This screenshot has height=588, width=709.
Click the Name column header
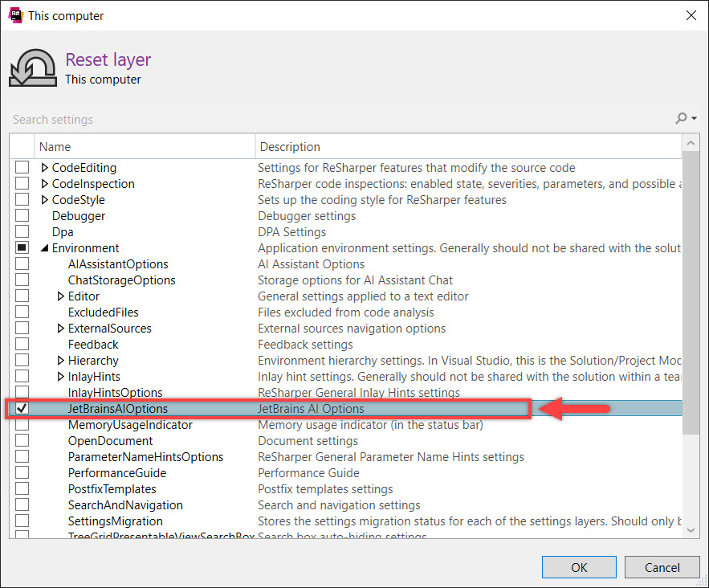pyautogui.click(x=145, y=146)
